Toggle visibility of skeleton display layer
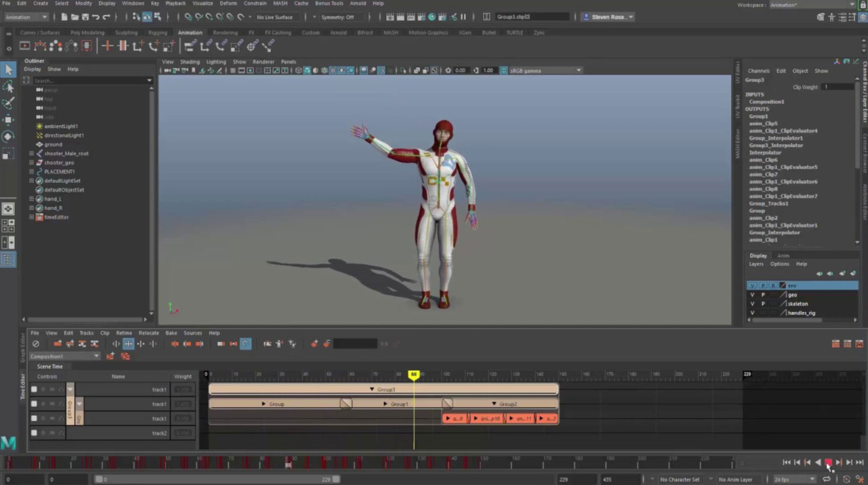 click(x=752, y=304)
